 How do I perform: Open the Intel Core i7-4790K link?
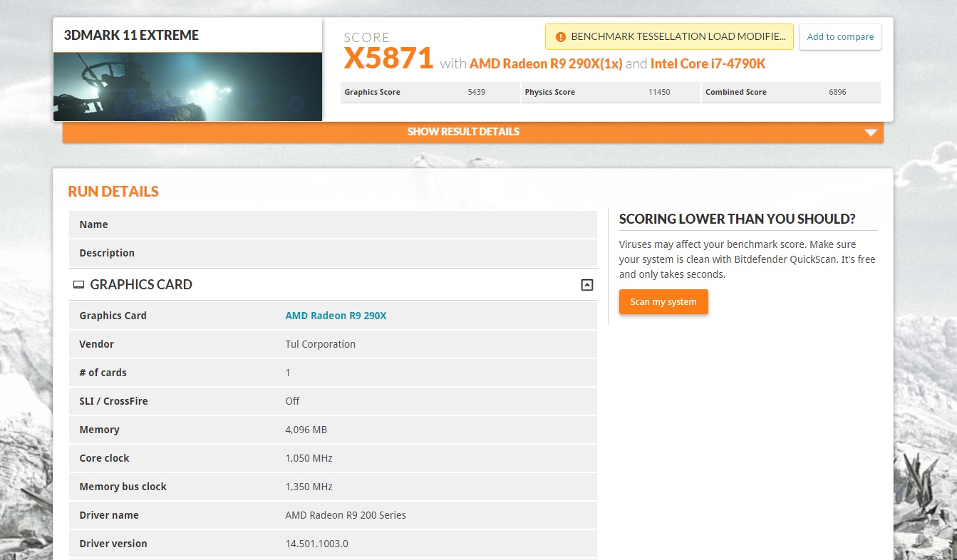click(708, 63)
